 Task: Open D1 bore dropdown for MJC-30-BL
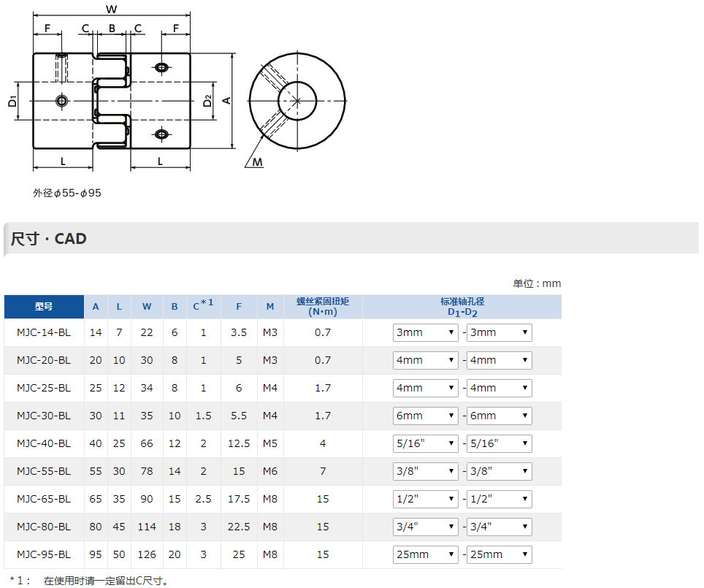(x=425, y=416)
